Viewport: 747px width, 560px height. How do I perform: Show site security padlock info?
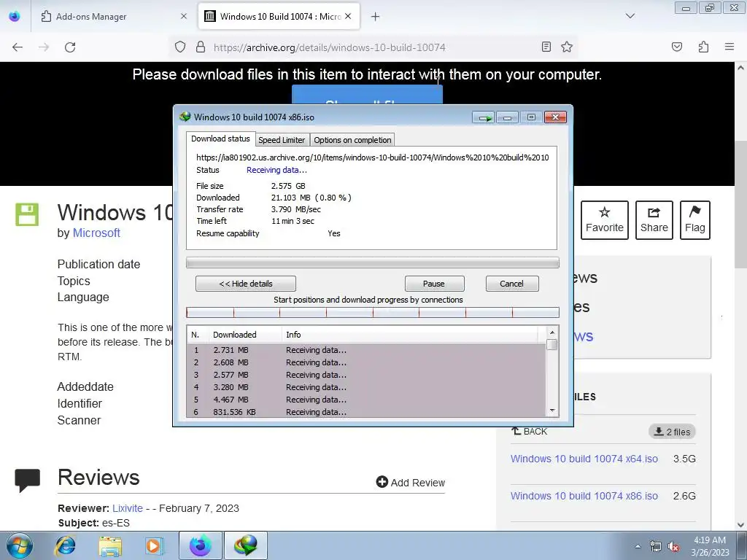[201, 47]
